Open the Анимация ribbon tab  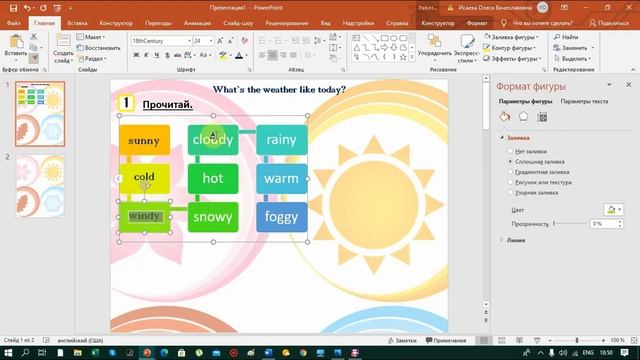point(197,23)
